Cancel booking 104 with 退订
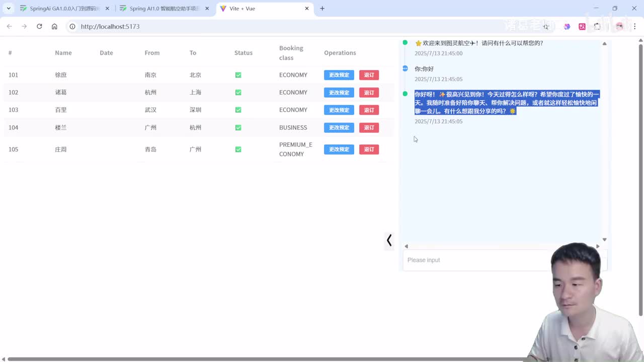Viewport: 644px width, 362px height. coord(369,128)
